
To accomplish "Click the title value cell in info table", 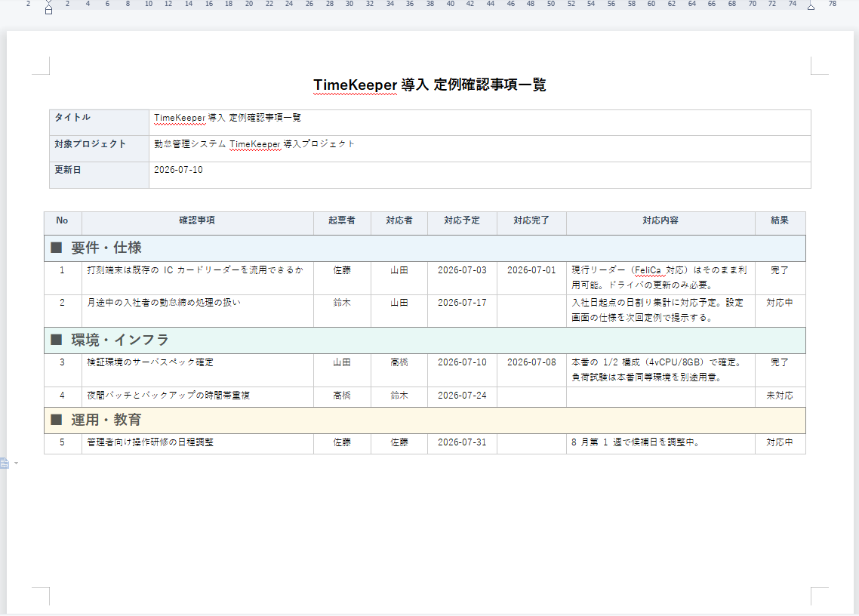I will (x=480, y=122).
